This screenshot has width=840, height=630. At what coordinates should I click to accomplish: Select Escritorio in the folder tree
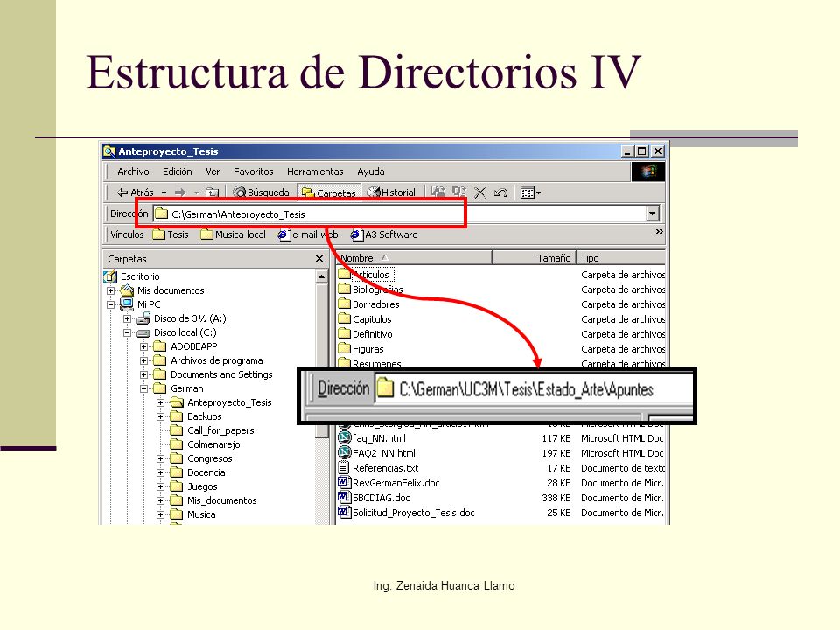140,276
